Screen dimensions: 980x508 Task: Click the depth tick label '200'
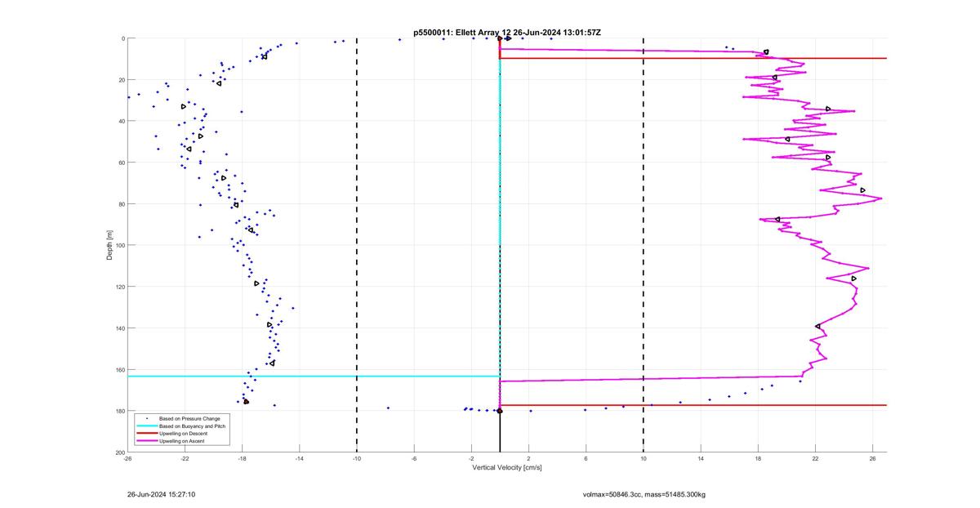point(119,452)
